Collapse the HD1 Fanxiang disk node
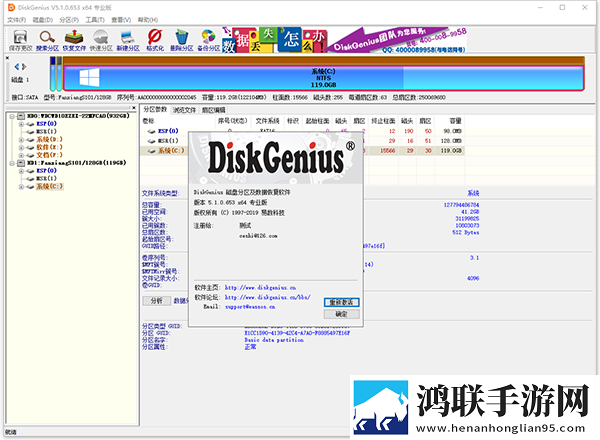The height and width of the screenshot is (440, 600). 12,163
